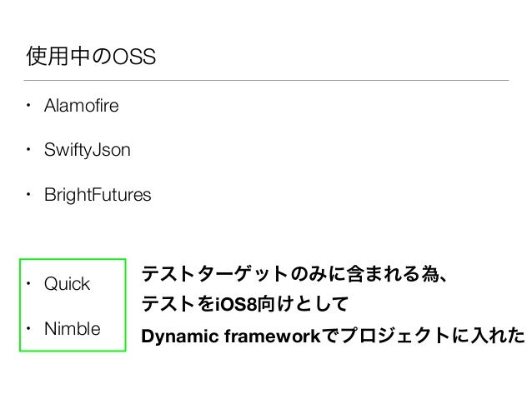
Task: Click the bullet point before SwiftyJson
Action: 28,149
